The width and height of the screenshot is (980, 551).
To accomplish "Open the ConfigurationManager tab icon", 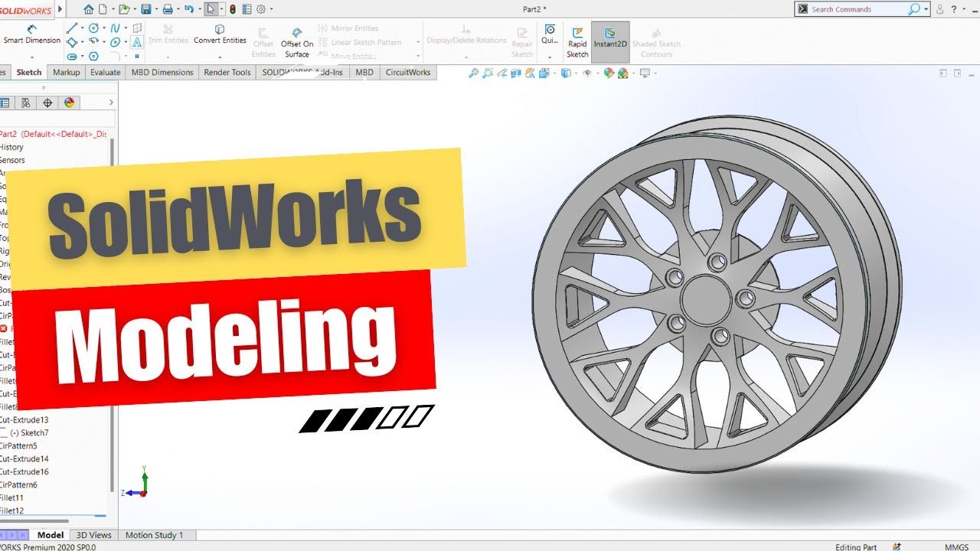I will pos(26,103).
